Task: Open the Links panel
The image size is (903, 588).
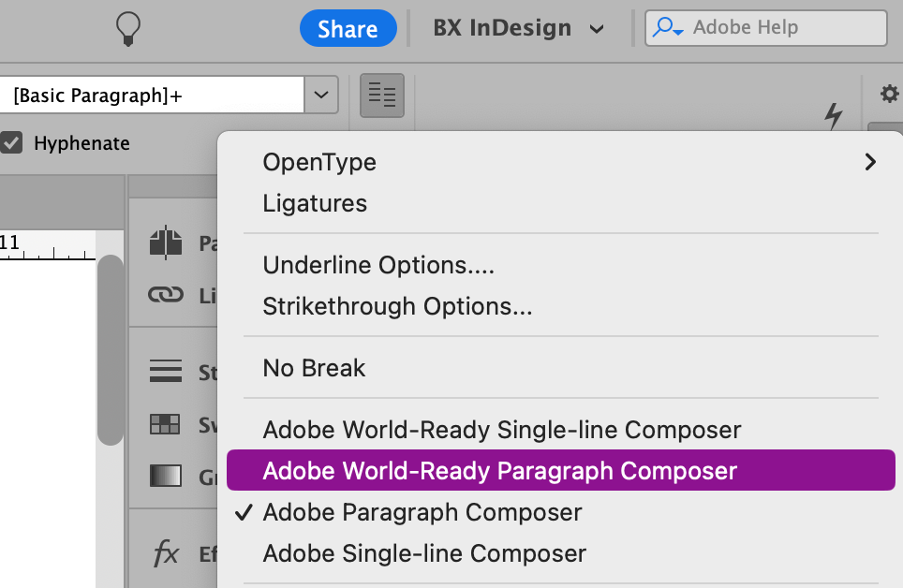Action: [166, 294]
